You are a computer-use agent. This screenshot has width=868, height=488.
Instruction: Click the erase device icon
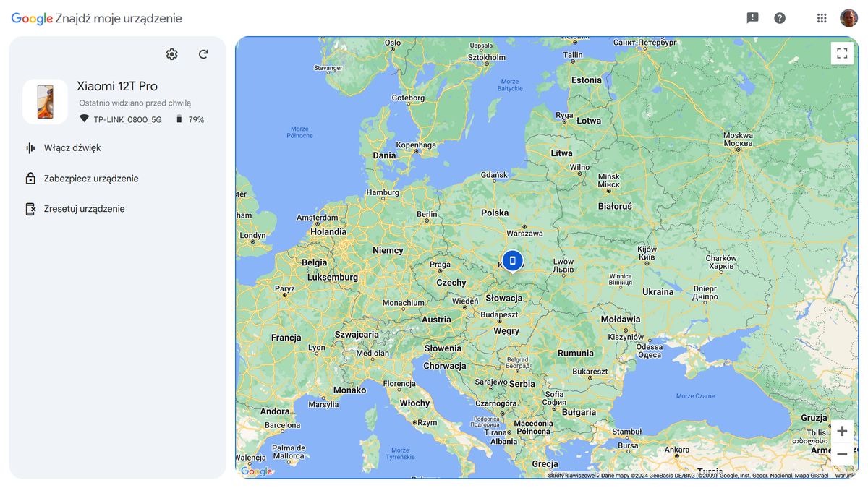[x=30, y=209]
